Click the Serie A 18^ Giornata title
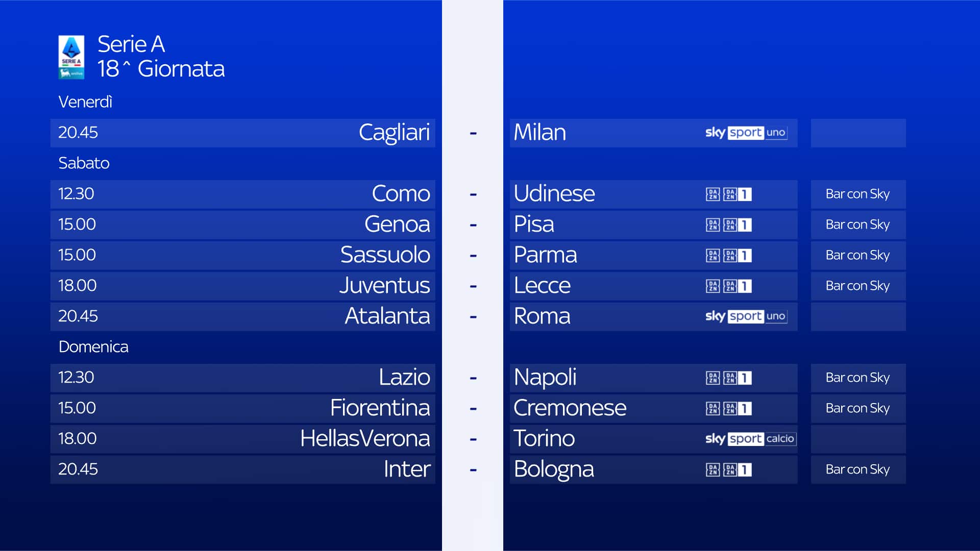This screenshot has width=980, height=551. point(161,57)
